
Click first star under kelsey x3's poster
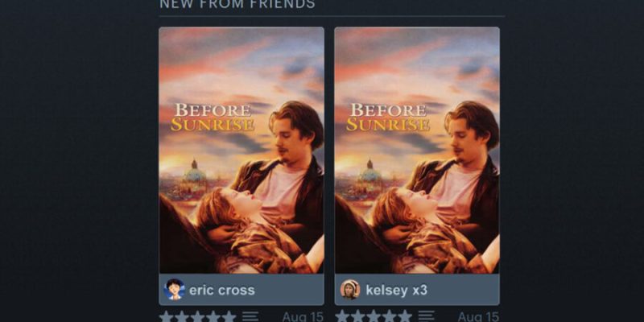coord(342,316)
